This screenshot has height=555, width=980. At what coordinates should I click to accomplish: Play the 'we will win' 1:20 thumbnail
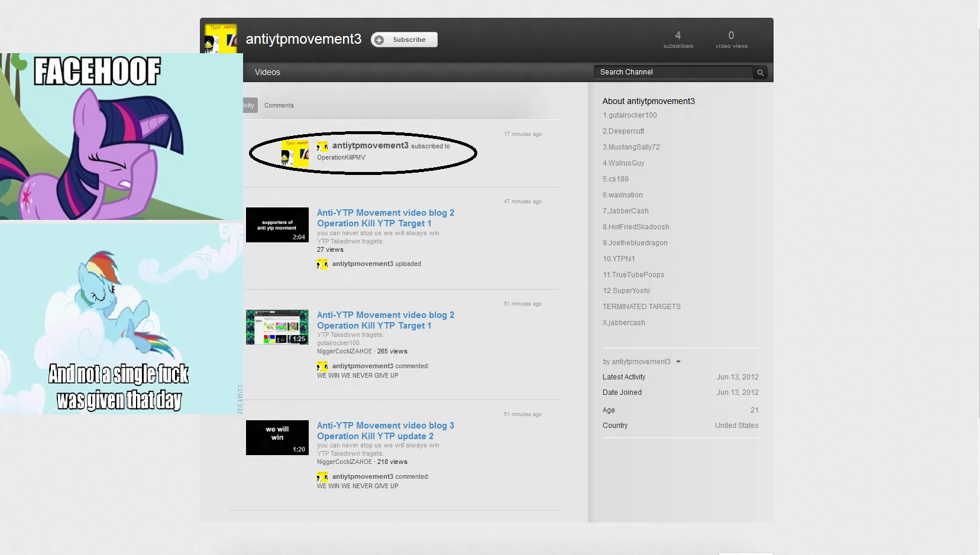coord(277,437)
